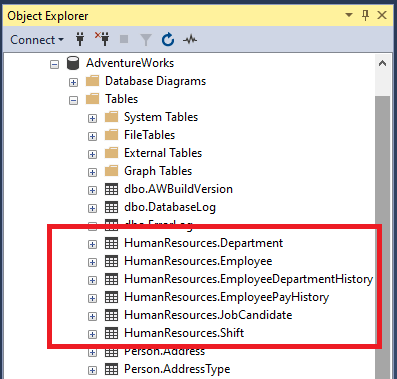397x379 pixels.
Task: Select the Database Diagrams label
Action: (155, 81)
